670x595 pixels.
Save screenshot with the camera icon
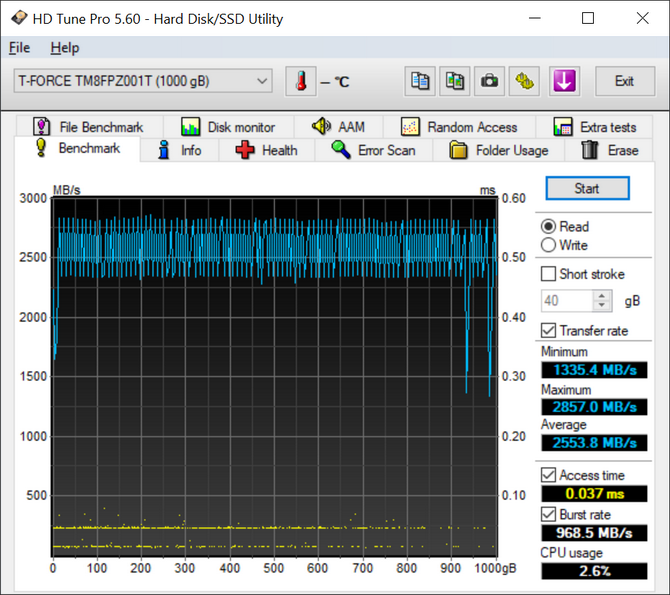click(489, 81)
